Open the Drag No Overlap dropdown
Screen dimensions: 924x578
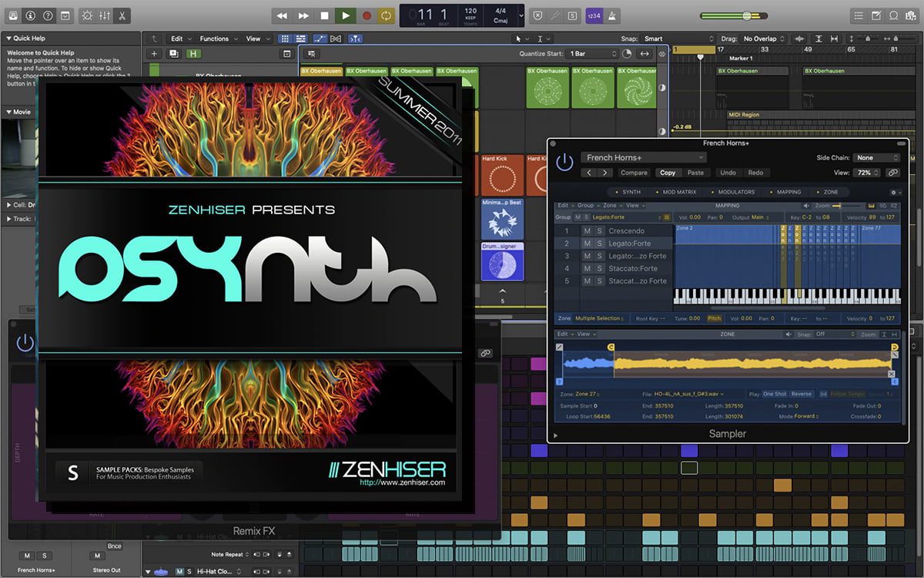coord(765,39)
